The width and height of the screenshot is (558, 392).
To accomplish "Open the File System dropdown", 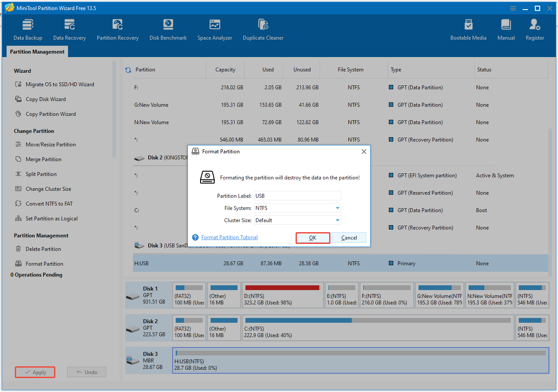I will pos(337,208).
